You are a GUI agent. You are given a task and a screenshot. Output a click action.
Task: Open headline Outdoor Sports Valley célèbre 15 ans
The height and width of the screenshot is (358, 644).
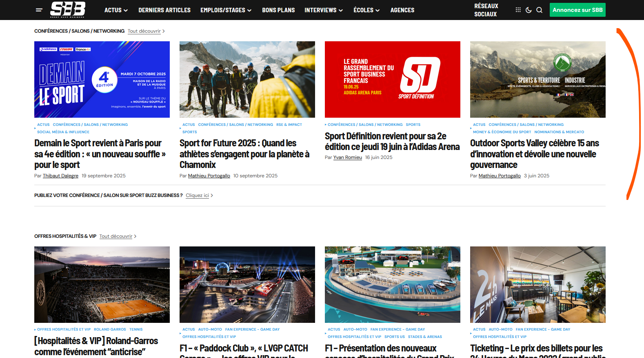[x=535, y=154]
